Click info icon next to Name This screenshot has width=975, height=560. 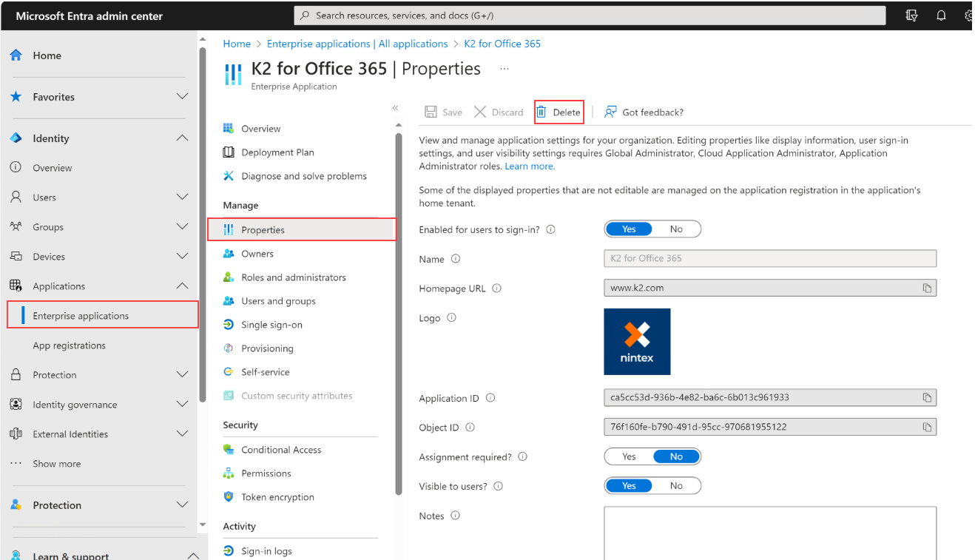456,259
